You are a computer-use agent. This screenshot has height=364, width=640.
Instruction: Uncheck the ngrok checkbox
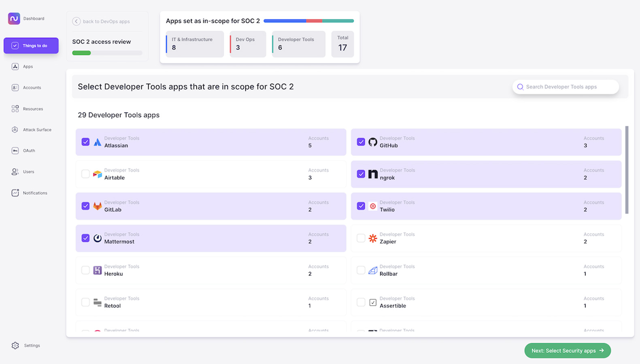point(361,174)
